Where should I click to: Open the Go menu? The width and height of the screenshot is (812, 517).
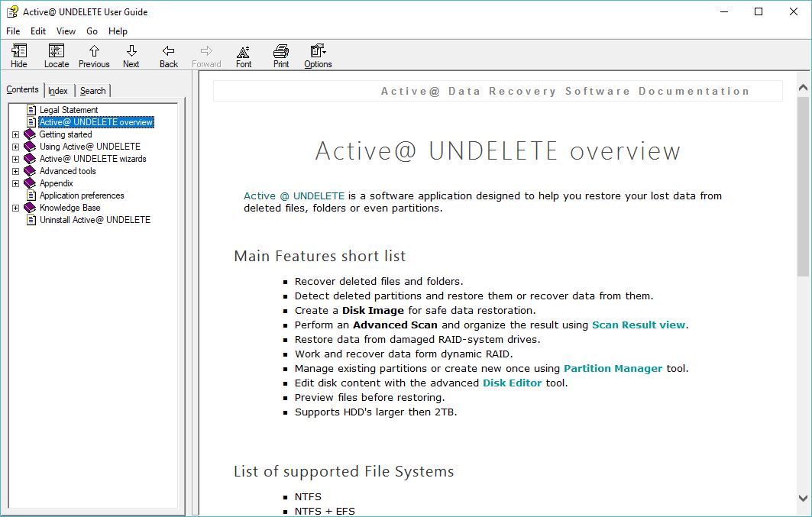[92, 31]
